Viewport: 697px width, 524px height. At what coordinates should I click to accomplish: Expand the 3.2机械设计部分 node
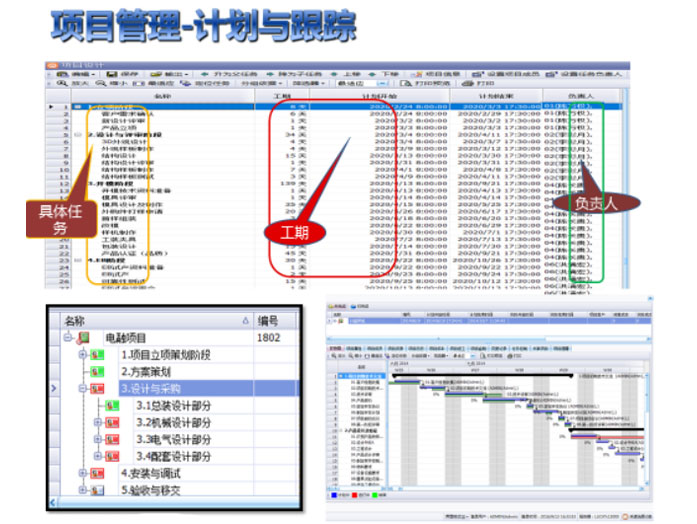[98, 422]
